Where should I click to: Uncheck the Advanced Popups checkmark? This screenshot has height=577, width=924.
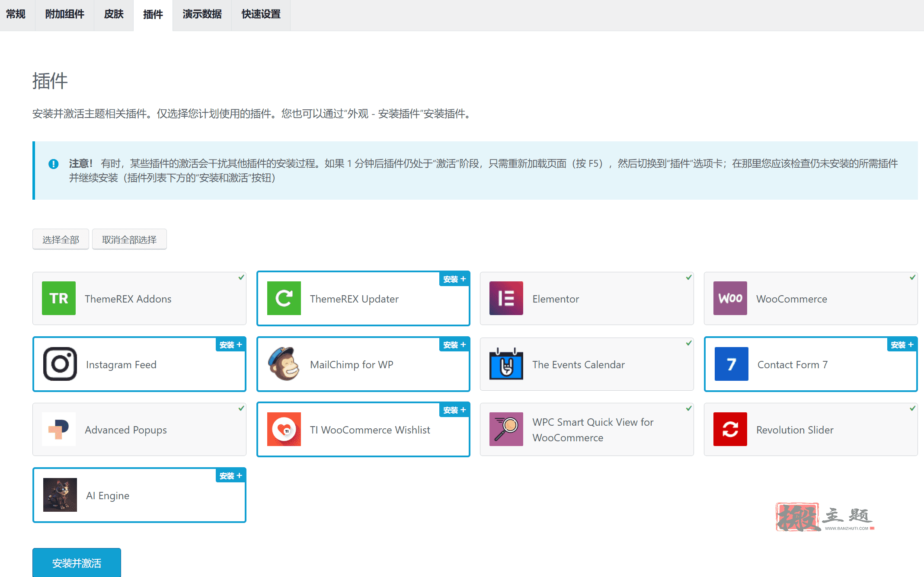click(241, 408)
